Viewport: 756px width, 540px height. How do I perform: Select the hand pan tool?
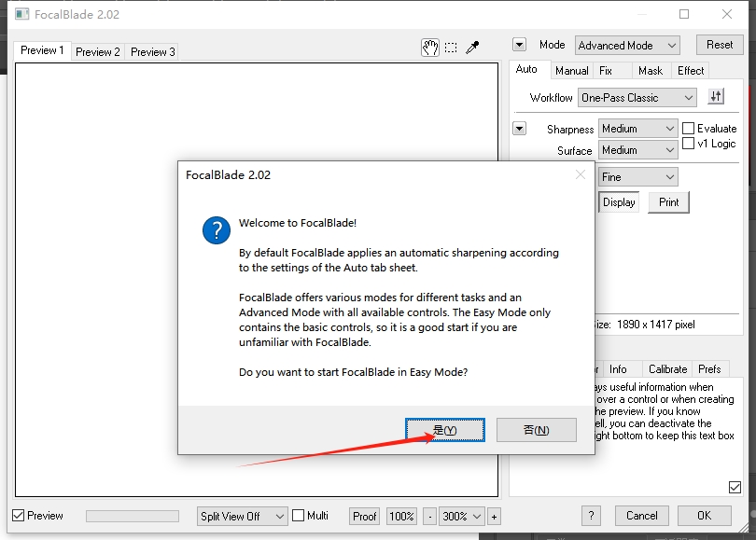430,48
